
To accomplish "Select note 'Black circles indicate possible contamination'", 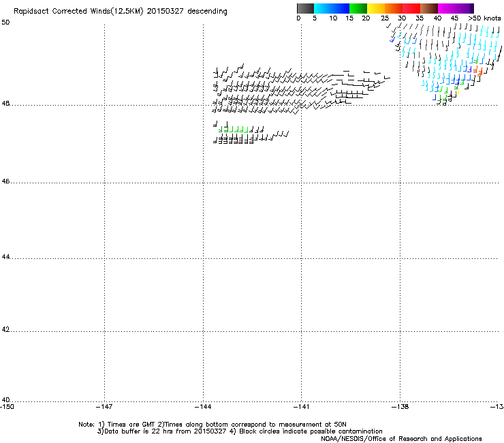I will (311, 431).
